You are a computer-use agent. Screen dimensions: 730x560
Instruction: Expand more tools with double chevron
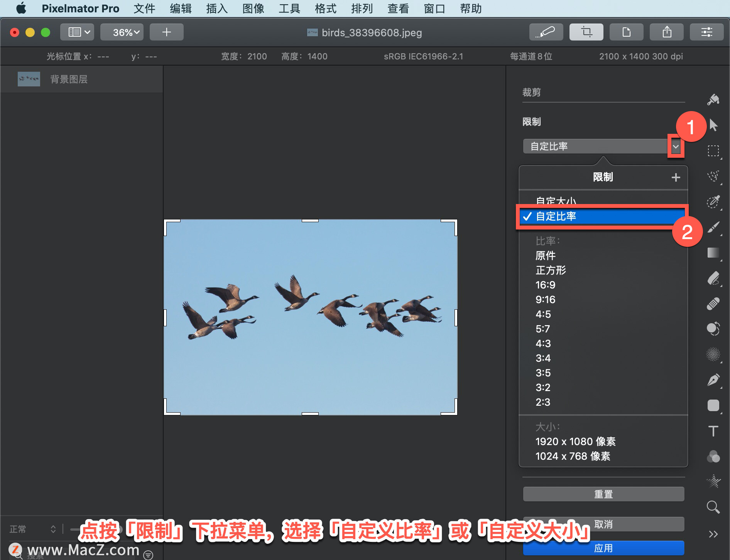pos(713,534)
